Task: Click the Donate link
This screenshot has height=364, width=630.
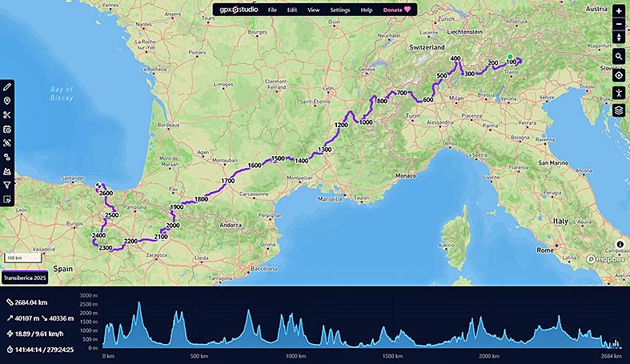Action: [x=396, y=10]
